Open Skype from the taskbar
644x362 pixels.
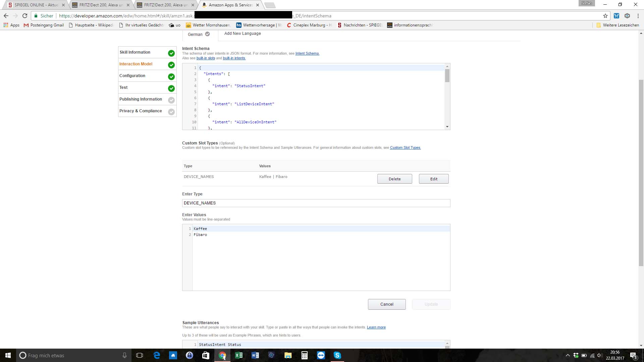(x=337, y=355)
